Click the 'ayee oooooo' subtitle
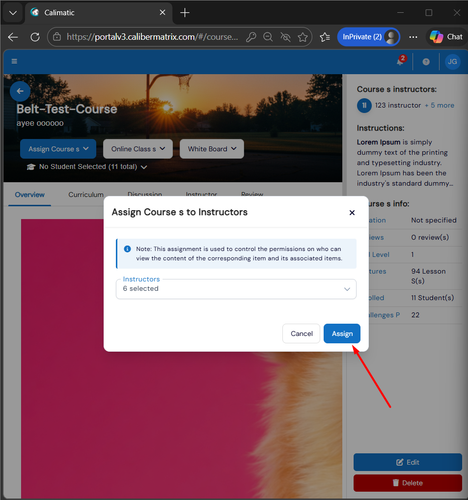This screenshot has width=468, height=500. tap(40, 123)
